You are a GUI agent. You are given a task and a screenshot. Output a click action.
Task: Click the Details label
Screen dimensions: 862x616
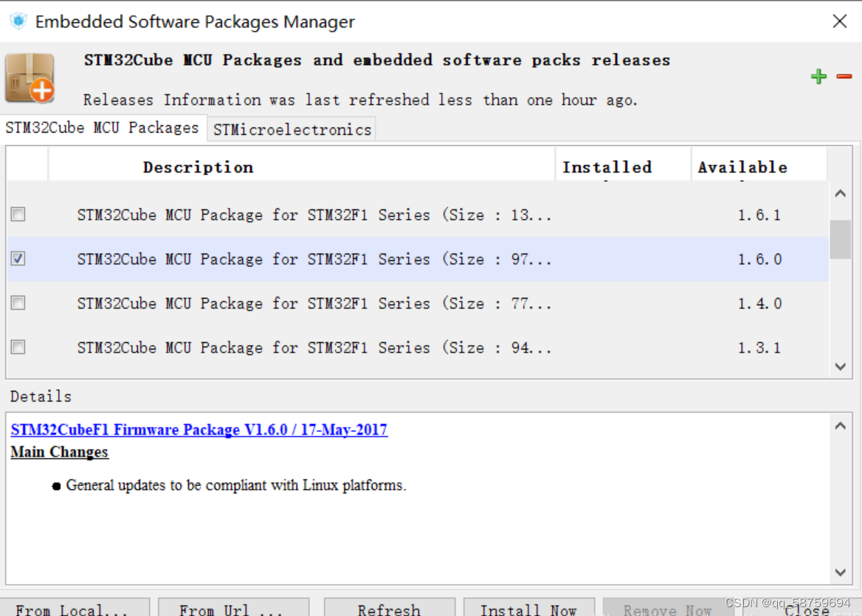pyautogui.click(x=41, y=396)
